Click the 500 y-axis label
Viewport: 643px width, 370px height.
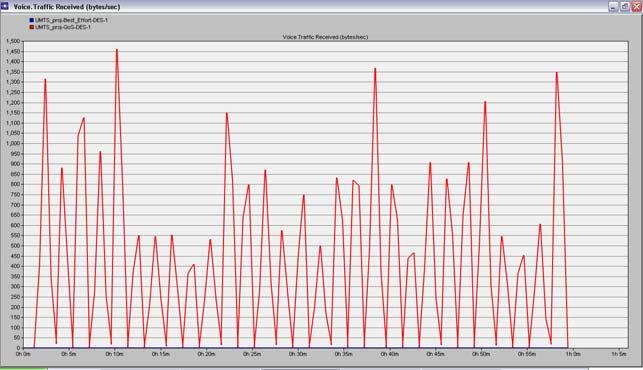click(x=15, y=246)
